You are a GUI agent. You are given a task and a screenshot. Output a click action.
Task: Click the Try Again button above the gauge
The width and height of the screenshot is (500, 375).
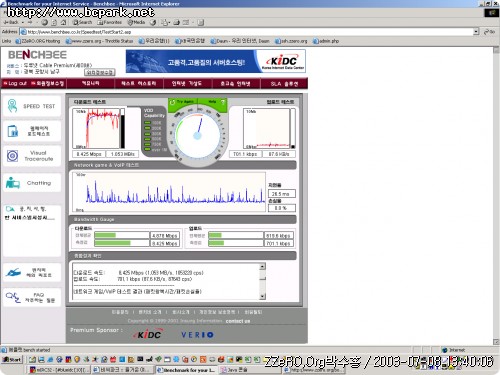183,102
